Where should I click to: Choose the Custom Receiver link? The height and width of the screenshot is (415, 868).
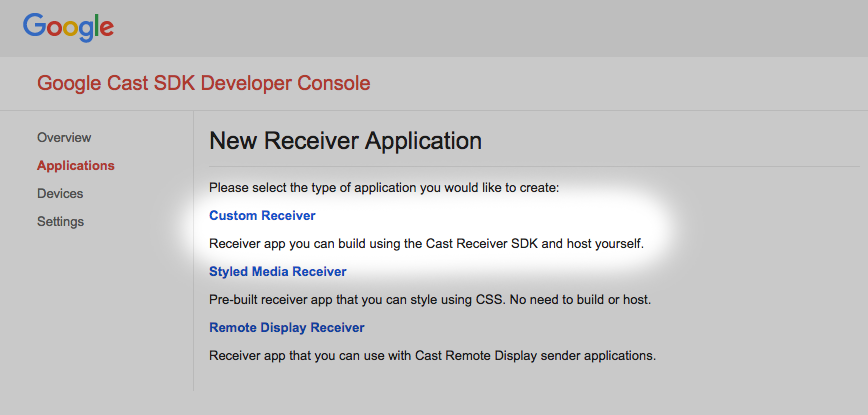[262, 215]
